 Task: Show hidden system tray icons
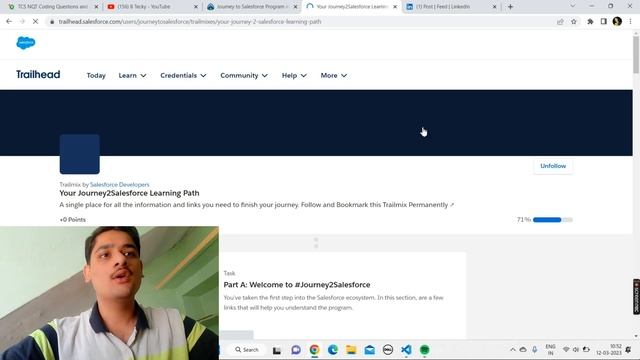tap(513, 350)
